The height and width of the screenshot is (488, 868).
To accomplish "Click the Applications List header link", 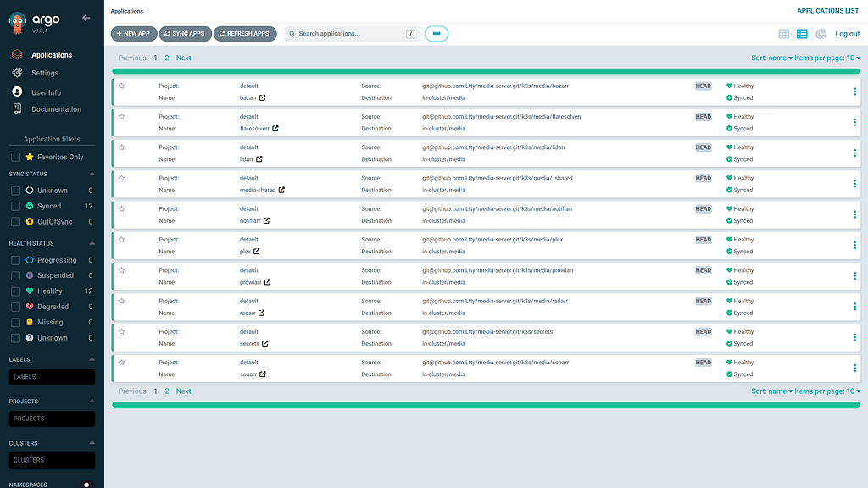I will pos(827,11).
